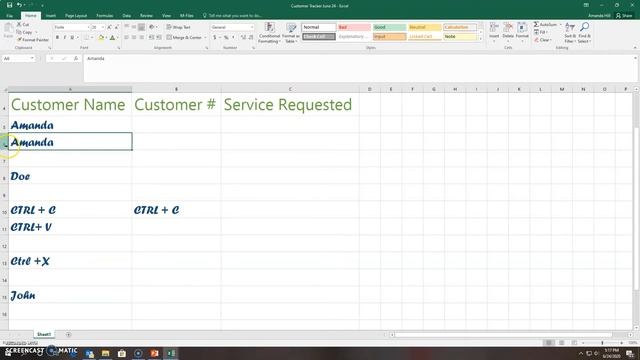Viewport: 640px width, 360px height.
Task: Center text horizontally
Action: click(134, 37)
